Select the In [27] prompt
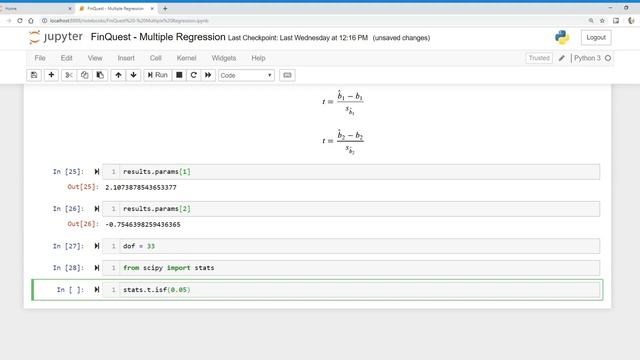Viewport: 640px width, 360px height. [68, 246]
